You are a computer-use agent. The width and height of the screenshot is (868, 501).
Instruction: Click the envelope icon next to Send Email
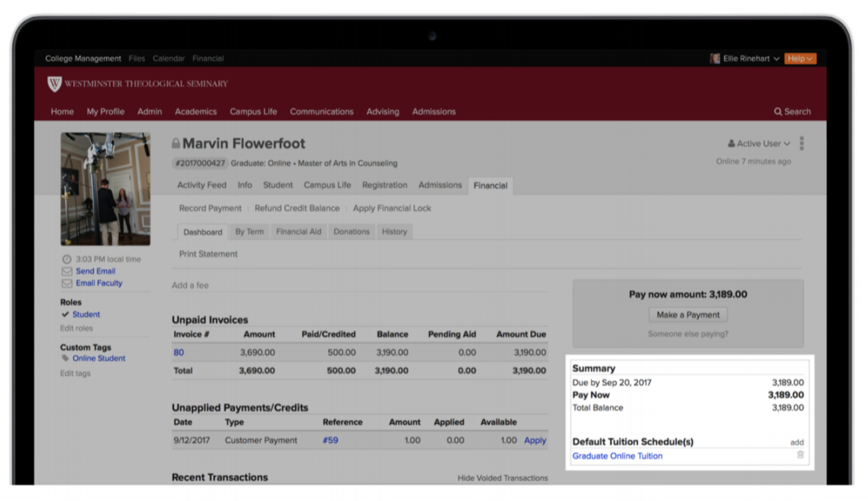67,271
